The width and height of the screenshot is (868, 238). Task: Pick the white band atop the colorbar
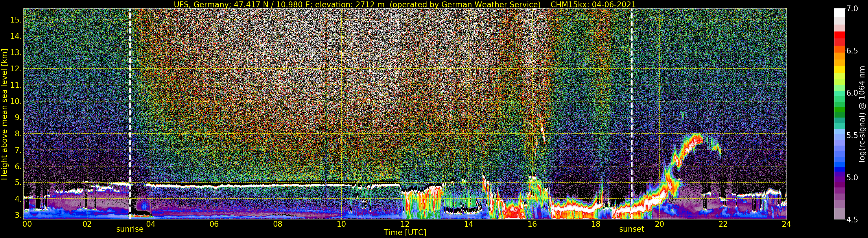[839, 12]
